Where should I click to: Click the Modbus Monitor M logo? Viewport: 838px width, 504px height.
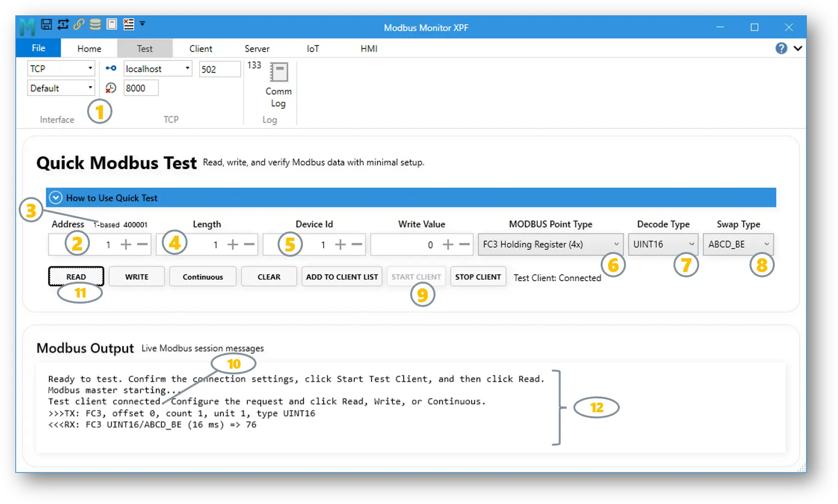click(x=27, y=27)
